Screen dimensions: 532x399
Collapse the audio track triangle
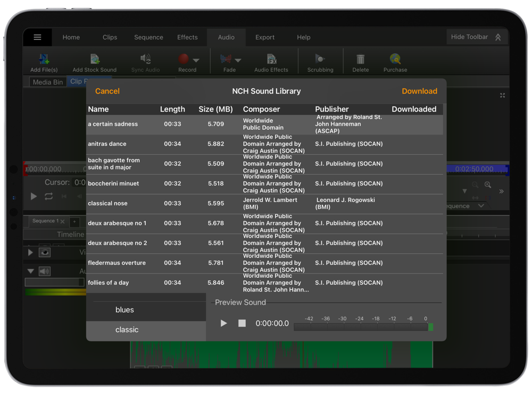(x=30, y=271)
